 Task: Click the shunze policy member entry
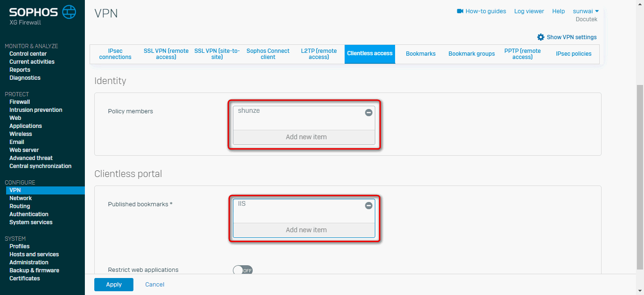pyautogui.click(x=249, y=111)
